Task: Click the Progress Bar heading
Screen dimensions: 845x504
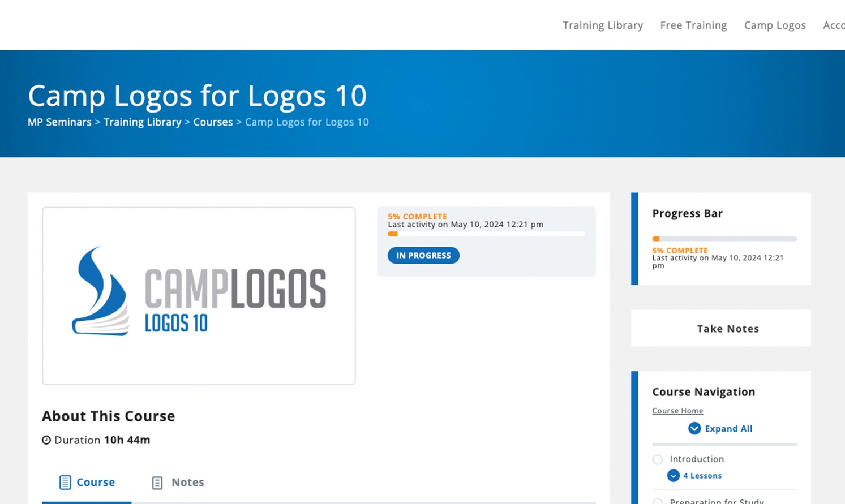Action: pos(687,213)
